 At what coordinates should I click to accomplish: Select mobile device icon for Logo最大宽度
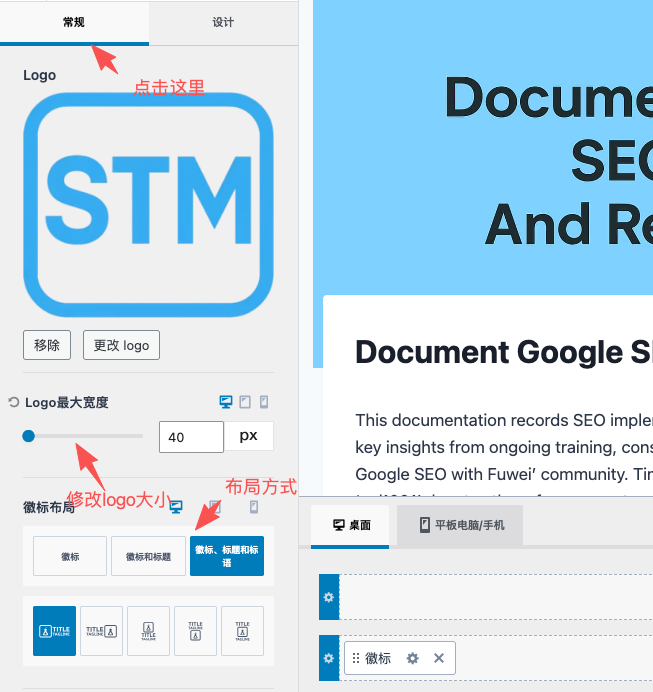264,402
